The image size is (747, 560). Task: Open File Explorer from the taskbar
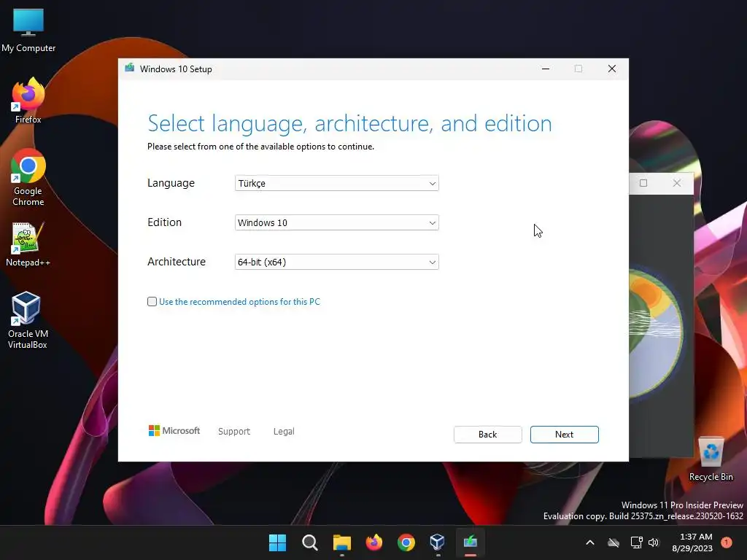tap(341, 542)
